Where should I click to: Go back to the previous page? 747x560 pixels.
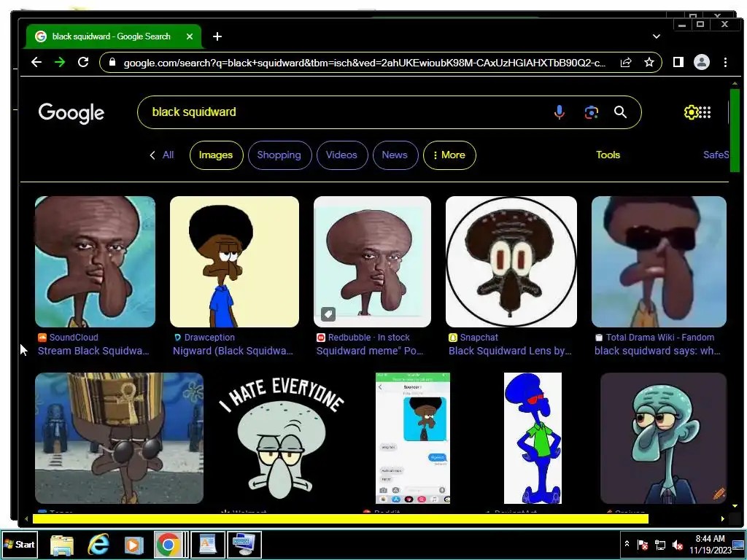click(36, 63)
